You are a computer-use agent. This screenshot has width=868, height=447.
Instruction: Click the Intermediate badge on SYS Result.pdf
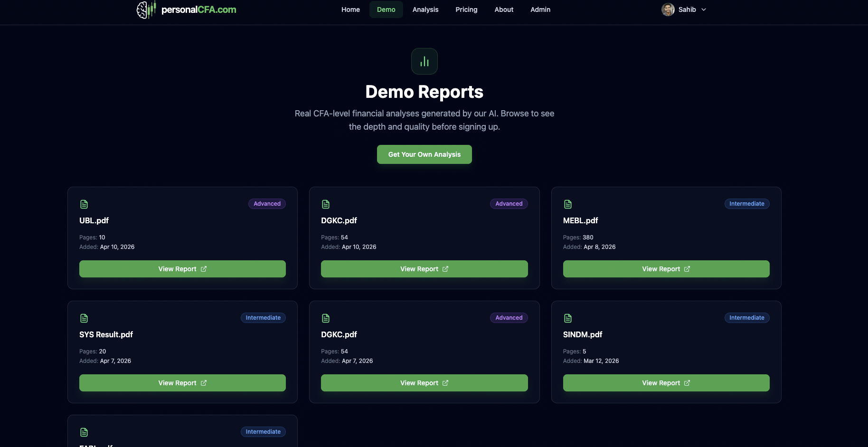[263, 318]
